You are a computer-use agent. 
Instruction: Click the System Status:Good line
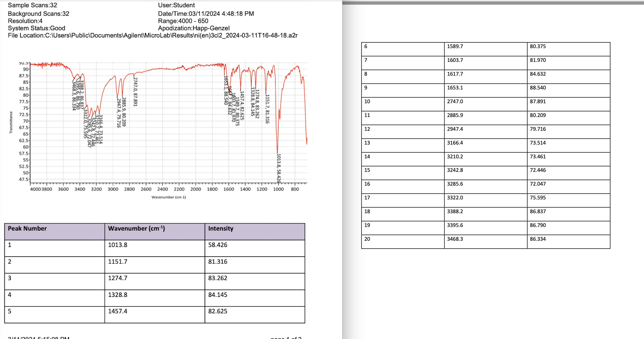point(36,28)
